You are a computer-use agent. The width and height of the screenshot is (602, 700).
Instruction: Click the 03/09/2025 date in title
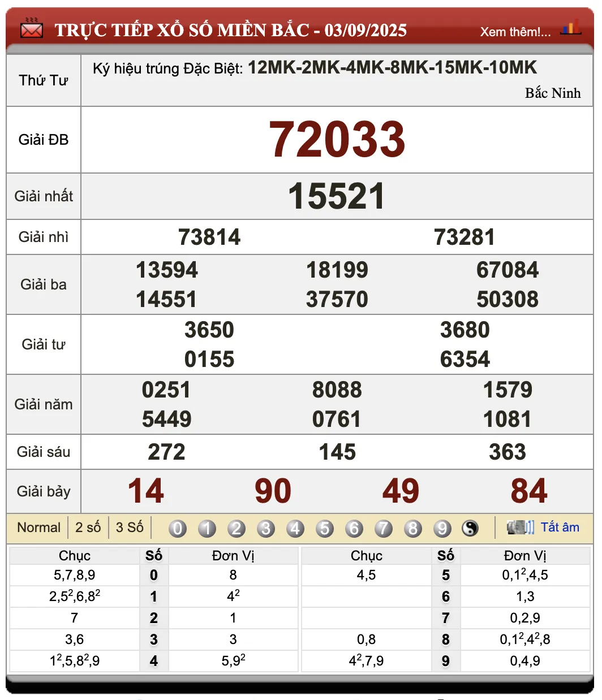click(366, 30)
